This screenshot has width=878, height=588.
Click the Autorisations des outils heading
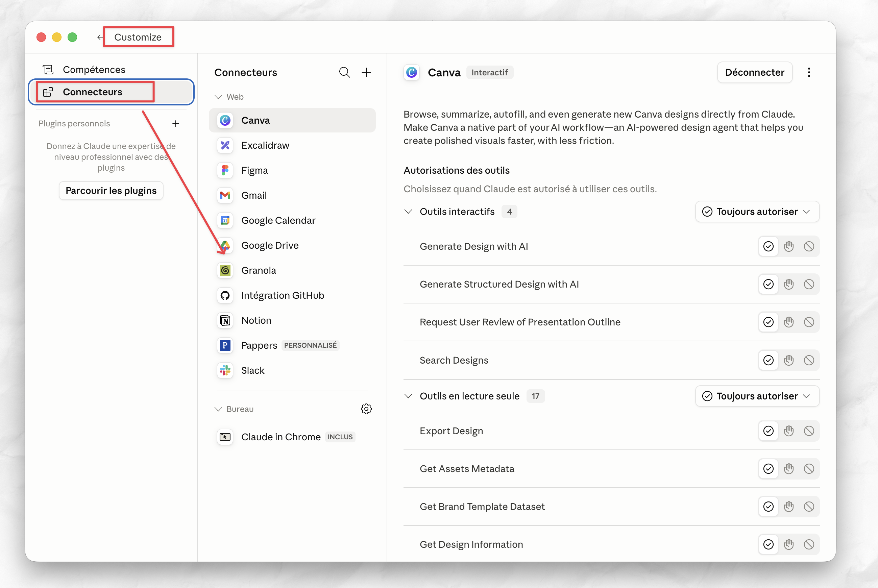tap(457, 170)
